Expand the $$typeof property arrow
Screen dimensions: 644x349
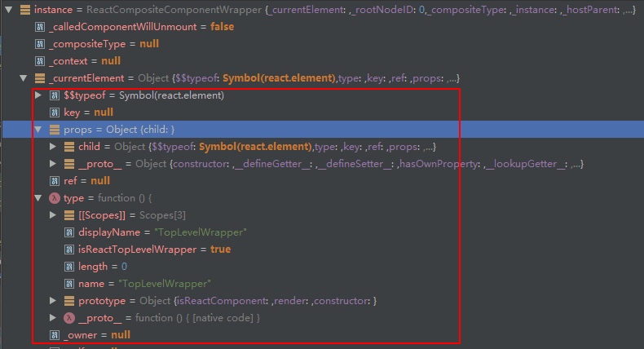click(38, 95)
